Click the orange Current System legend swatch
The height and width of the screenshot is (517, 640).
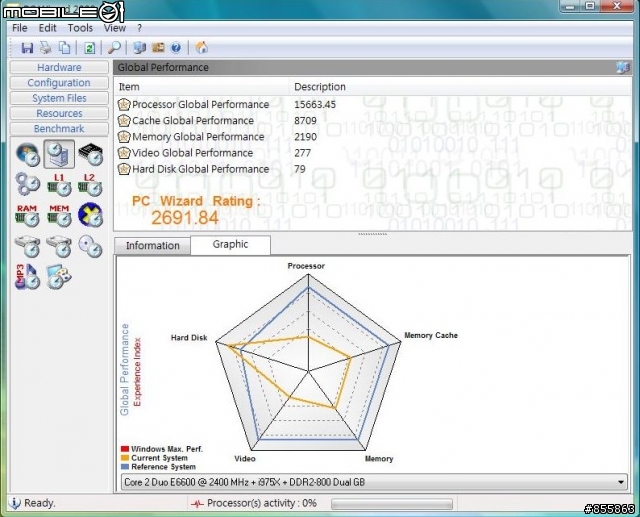pyautogui.click(x=125, y=458)
